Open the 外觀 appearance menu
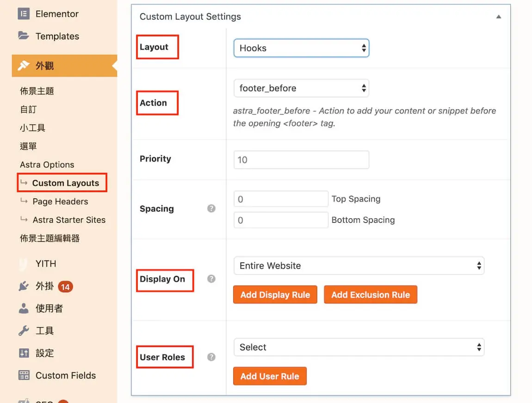Viewport: 532px width, 403px height. click(x=64, y=66)
